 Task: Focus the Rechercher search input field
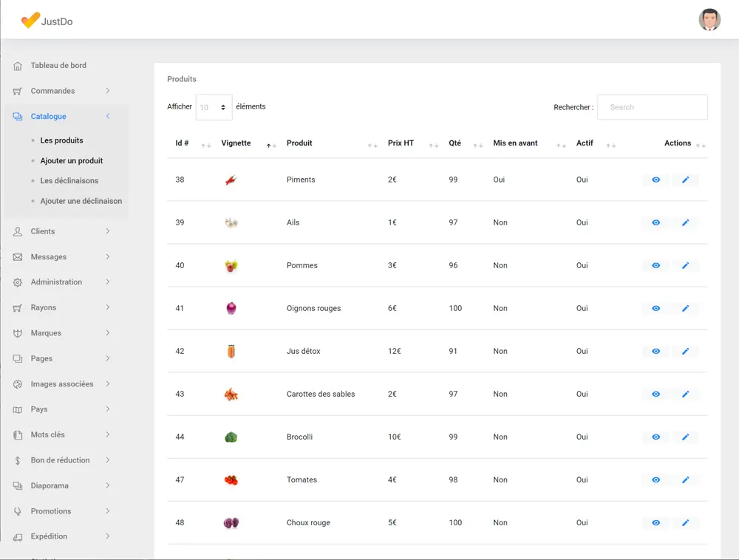[x=652, y=107]
